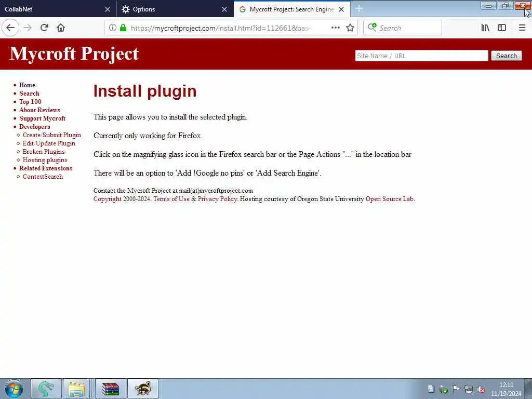532x399 pixels.
Task: Click the Site Name / URL field
Action: 421,56
